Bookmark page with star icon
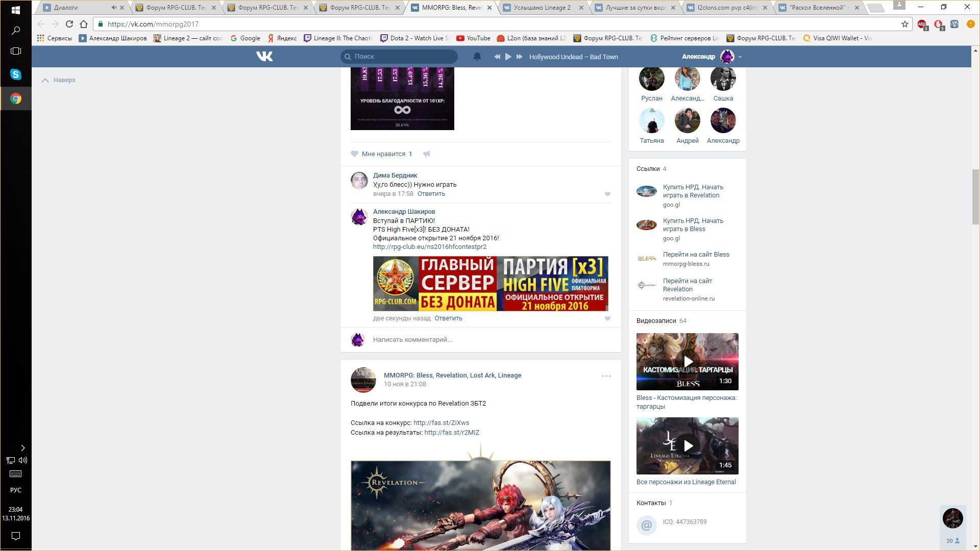The width and height of the screenshot is (980, 551). point(904,24)
